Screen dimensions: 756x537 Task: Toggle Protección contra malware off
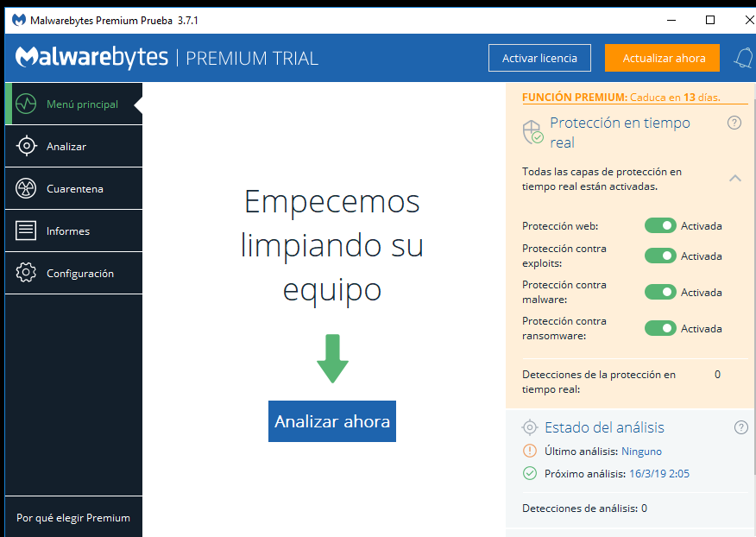tap(660, 292)
